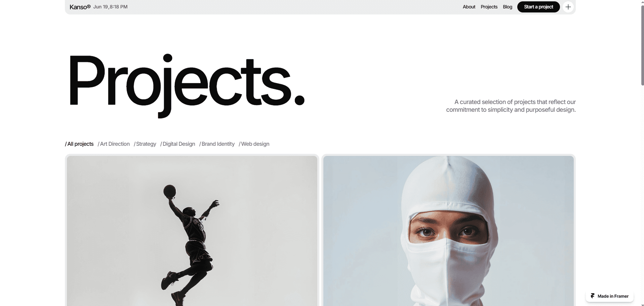The image size is (644, 306).
Task: Open the About page
Action: point(469,7)
